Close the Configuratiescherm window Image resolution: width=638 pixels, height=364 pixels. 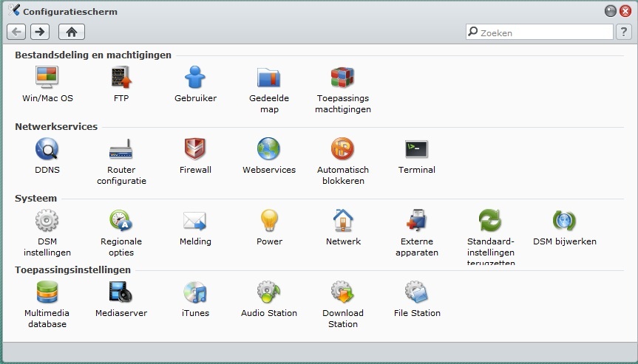coord(625,11)
